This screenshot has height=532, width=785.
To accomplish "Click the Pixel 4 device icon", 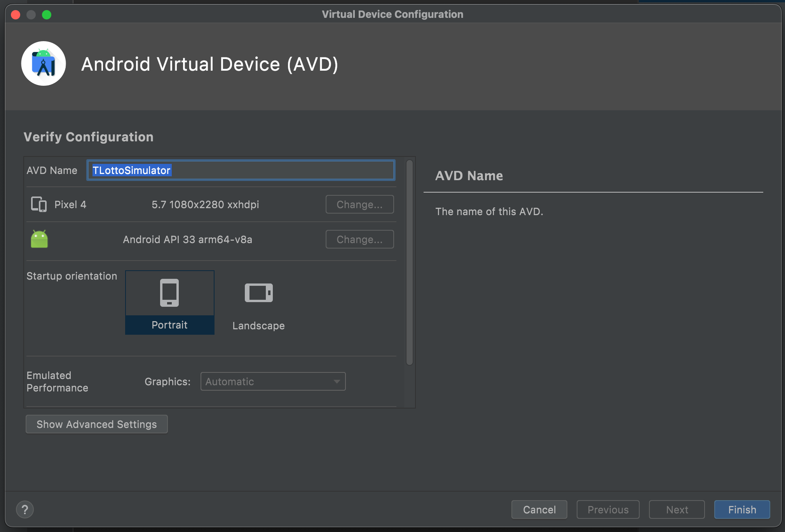I will click(39, 204).
